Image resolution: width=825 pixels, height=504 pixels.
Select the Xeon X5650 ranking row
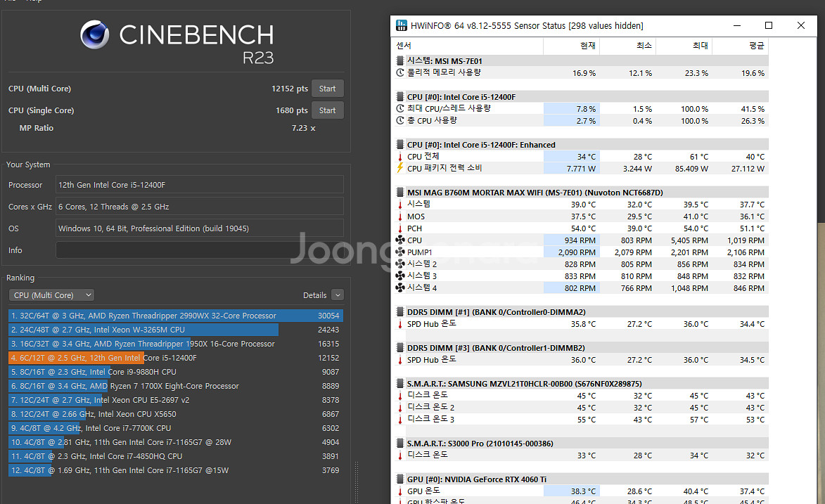(x=176, y=414)
